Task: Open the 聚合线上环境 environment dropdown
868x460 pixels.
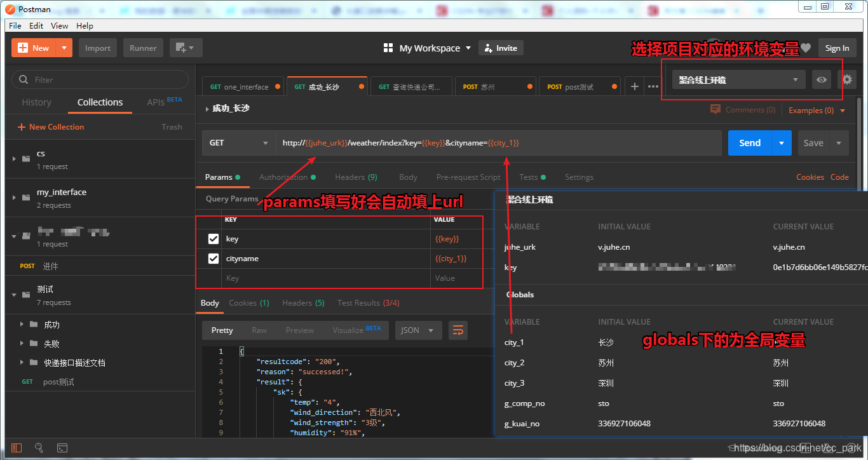Action: click(x=738, y=80)
